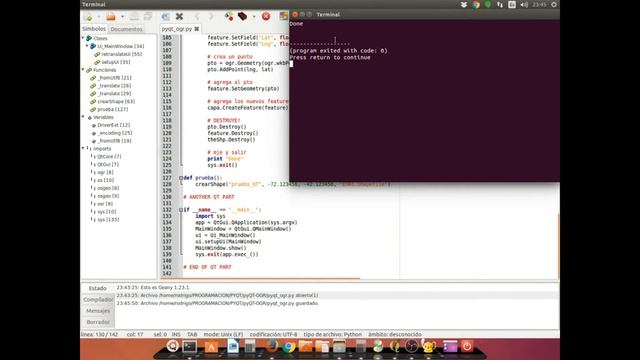Image resolution: width=640 pixels, height=360 pixels.
Task: Click 'codificación: UTF-8' in status bar
Action: pos(273,334)
